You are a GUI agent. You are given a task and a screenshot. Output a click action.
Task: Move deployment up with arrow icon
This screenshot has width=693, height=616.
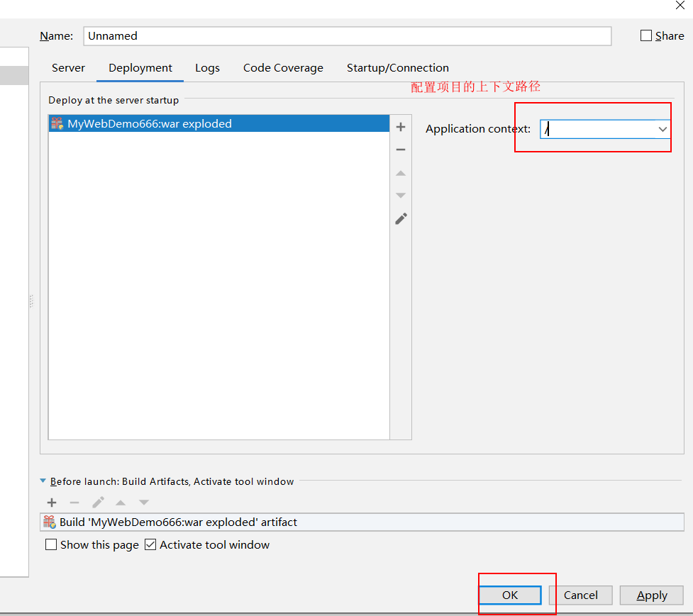click(401, 173)
